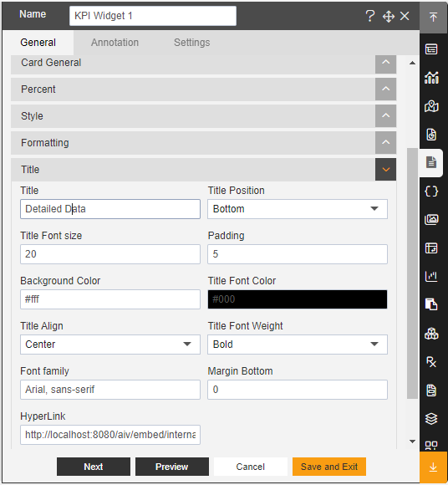Click the layers stack icon in sidebar
The width and height of the screenshot is (448, 485).
click(x=431, y=418)
